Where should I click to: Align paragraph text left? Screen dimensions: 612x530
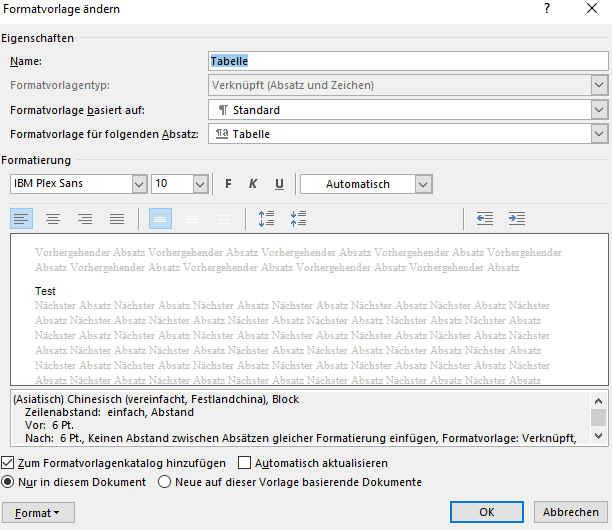pos(21,219)
